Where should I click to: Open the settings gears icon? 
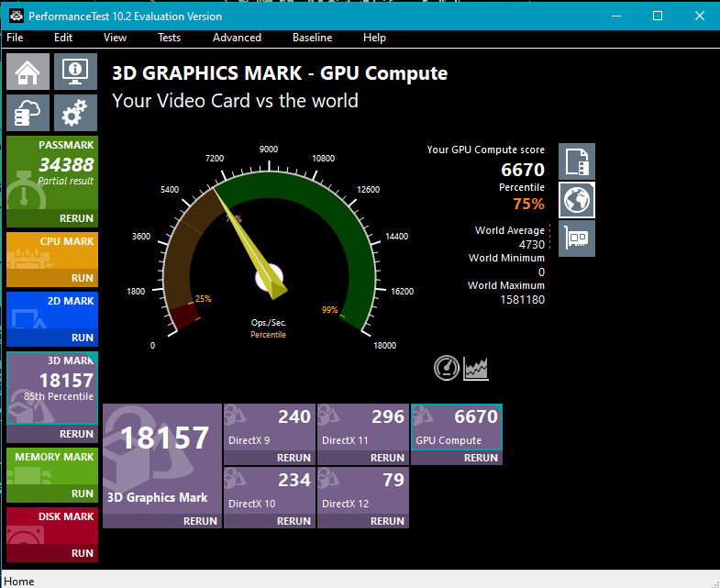tap(75, 113)
